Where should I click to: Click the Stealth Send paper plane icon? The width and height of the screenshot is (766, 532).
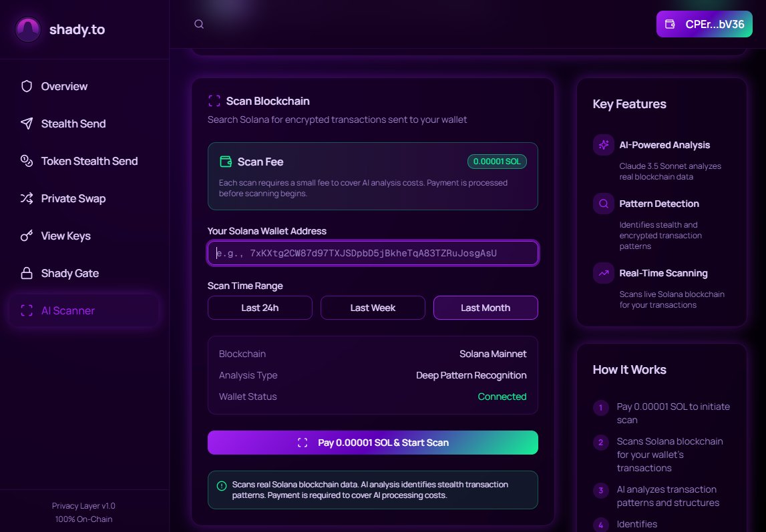[x=27, y=123]
